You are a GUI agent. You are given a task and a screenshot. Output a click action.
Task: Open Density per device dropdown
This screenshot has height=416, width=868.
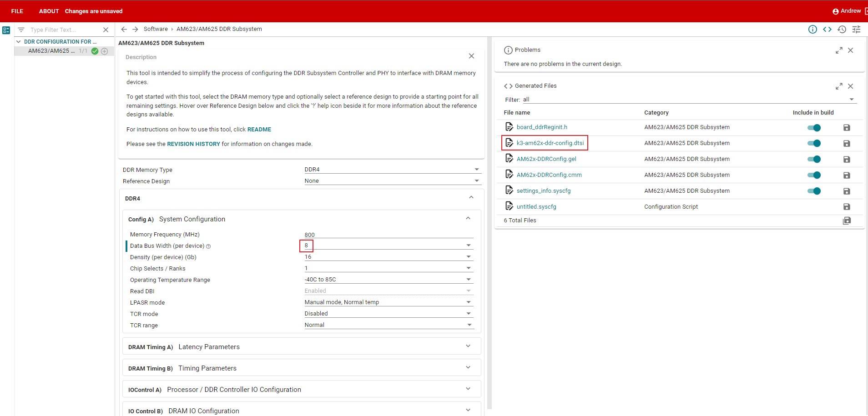coord(389,257)
